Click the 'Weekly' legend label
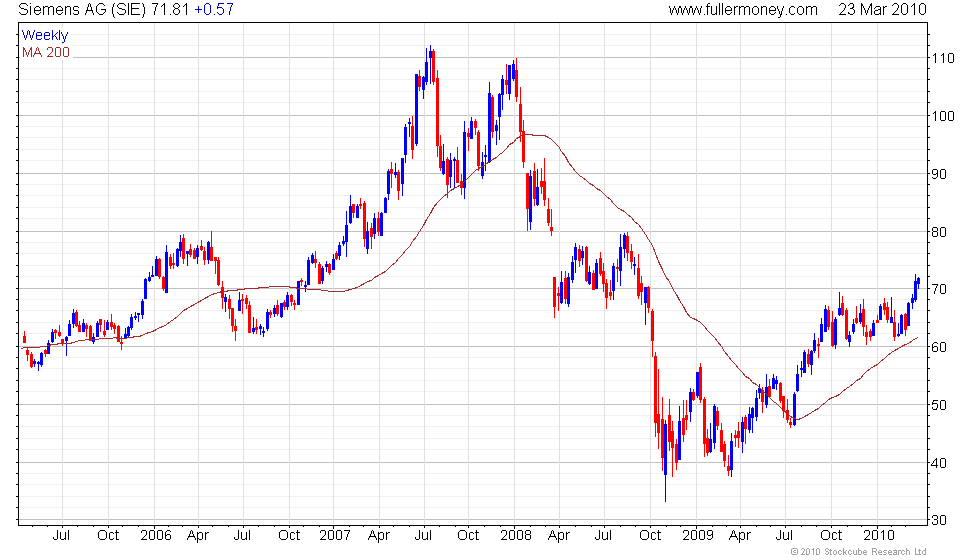The width and height of the screenshot is (980, 560). click(44, 36)
